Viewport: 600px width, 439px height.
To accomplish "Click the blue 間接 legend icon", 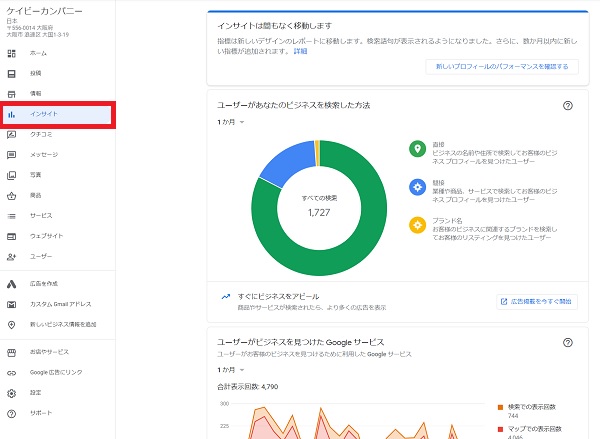I will pyautogui.click(x=417, y=187).
